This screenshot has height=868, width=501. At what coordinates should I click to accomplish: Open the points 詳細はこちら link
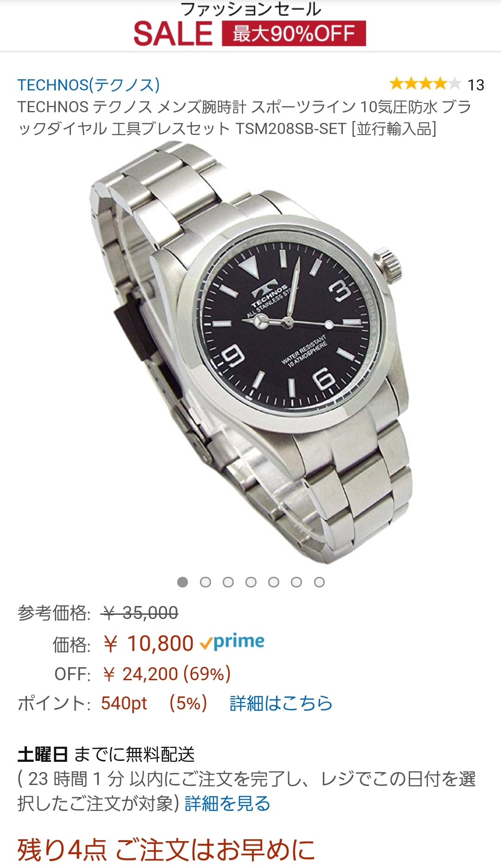(x=281, y=703)
